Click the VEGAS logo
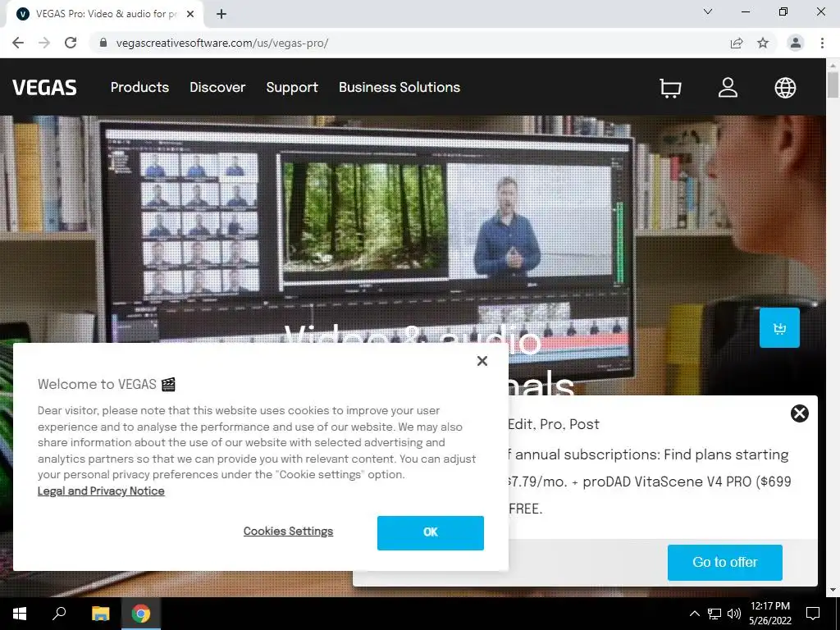 [x=44, y=87]
